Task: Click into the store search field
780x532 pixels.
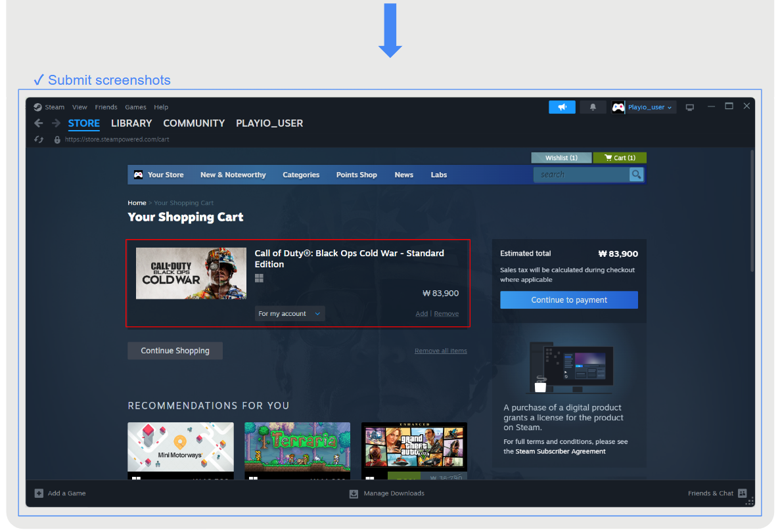Action: coord(582,175)
